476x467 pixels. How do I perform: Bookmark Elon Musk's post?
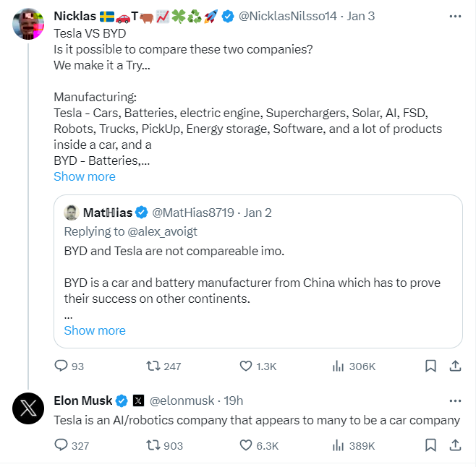click(430, 445)
